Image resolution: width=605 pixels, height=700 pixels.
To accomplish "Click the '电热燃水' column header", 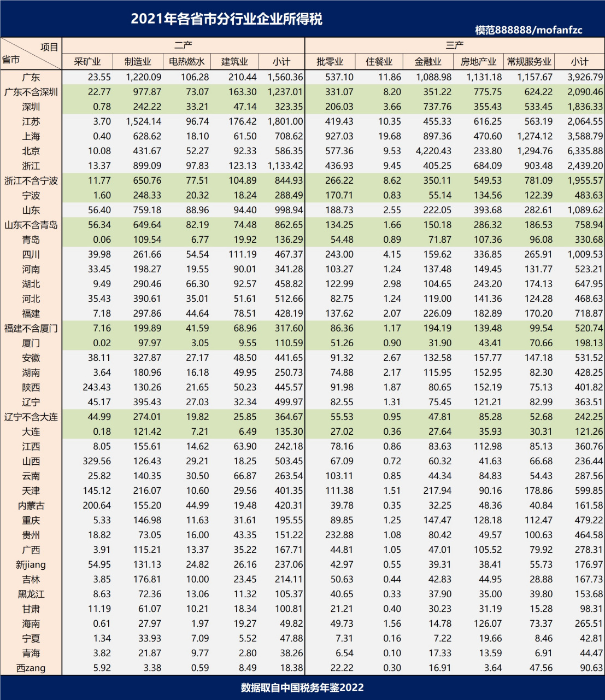I will pyautogui.click(x=187, y=62).
